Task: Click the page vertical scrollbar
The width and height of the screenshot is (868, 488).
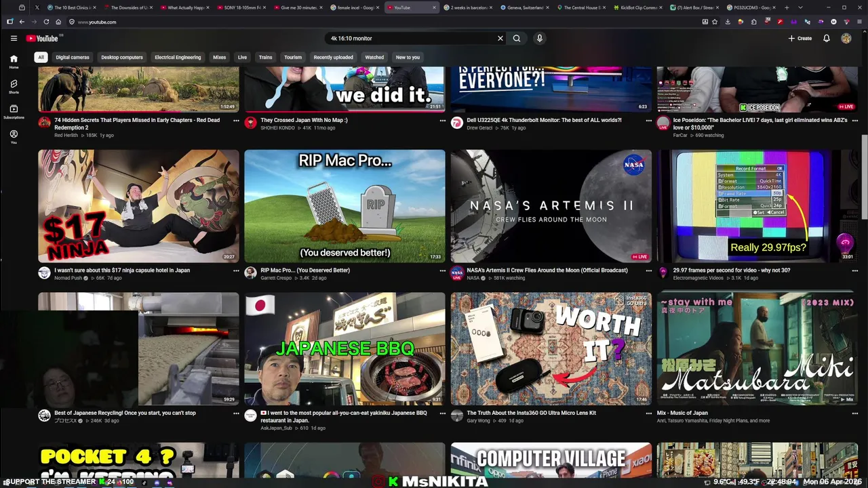Action: tap(865, 176)
